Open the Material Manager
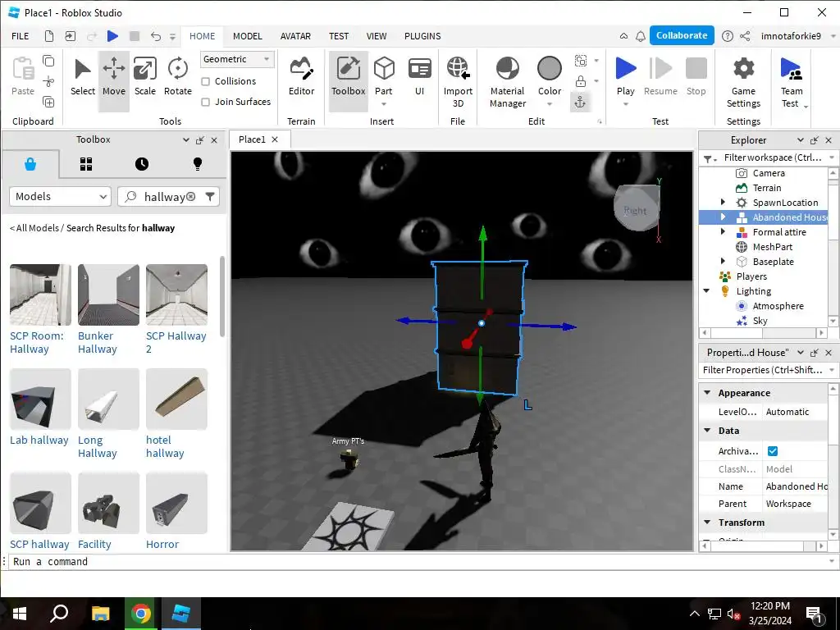 coord(507,83)
